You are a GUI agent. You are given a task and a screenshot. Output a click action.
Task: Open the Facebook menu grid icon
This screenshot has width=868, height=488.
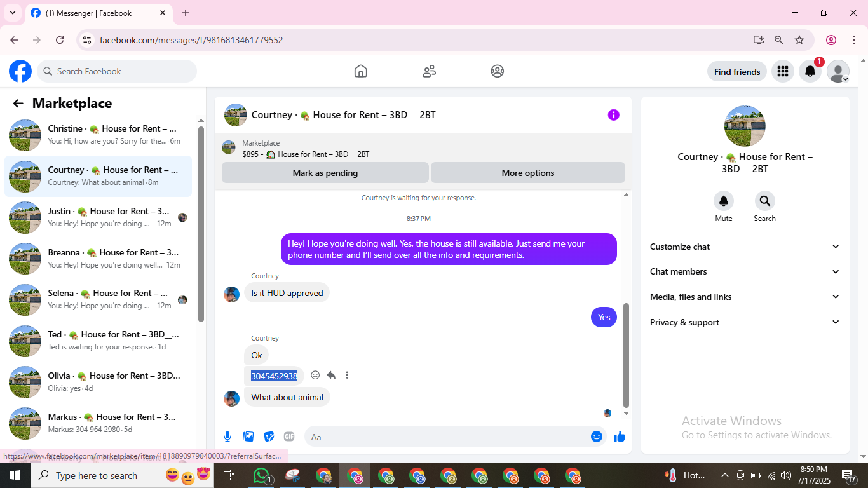783,71
